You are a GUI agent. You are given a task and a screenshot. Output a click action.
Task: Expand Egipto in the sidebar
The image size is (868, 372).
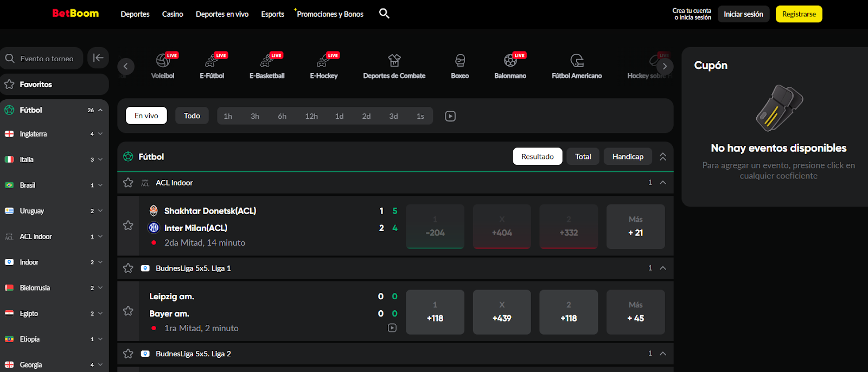pyautogui.click(x=100, y=313)
